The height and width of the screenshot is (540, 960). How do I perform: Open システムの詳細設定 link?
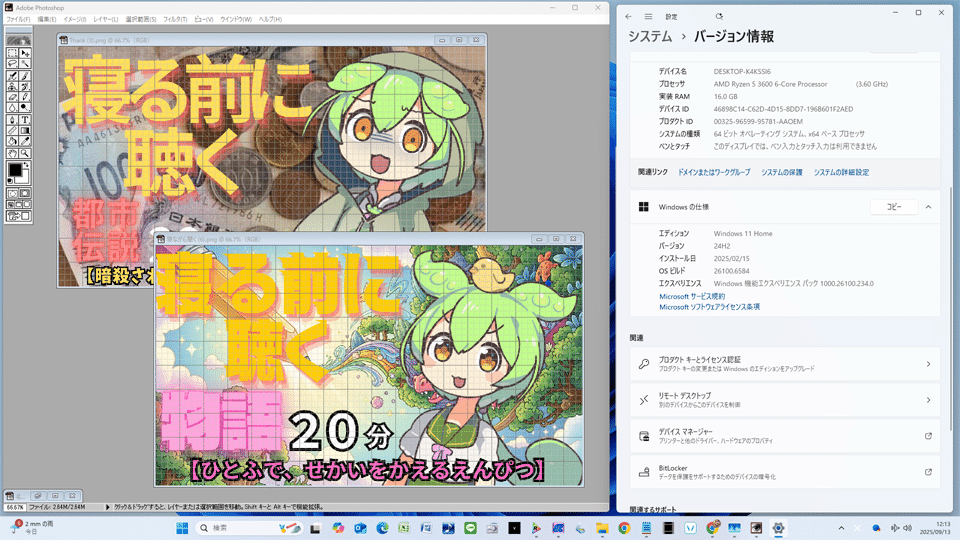click(841, 173)
